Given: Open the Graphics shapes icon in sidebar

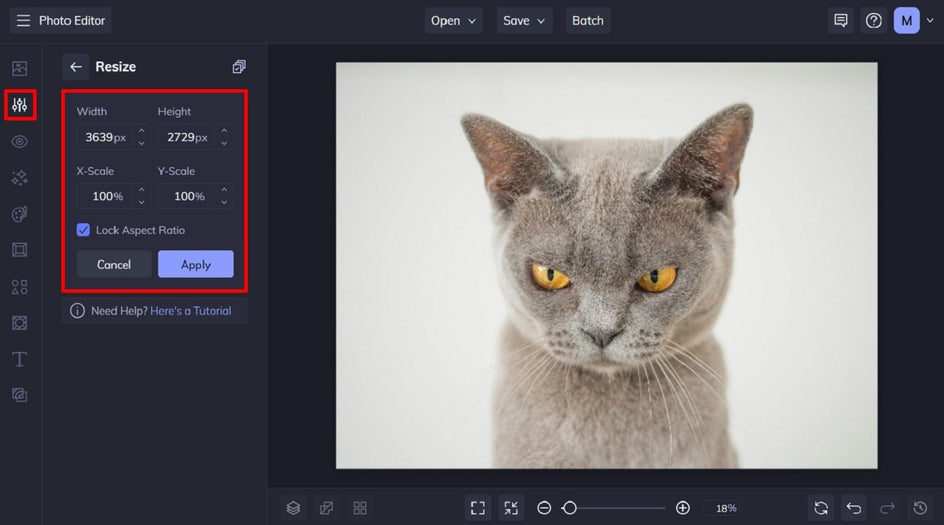Looking at the screenshot, I should [19, 287].
